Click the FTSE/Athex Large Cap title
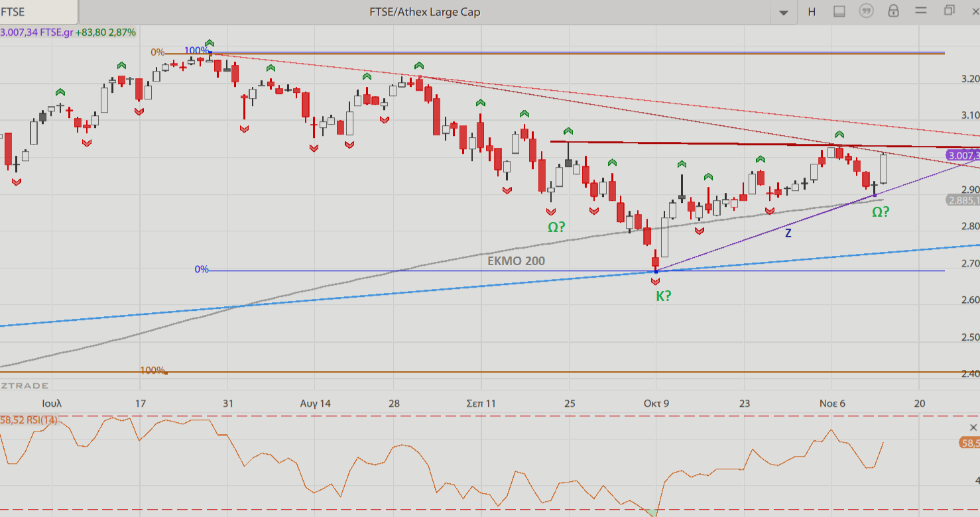 (425, 12)
